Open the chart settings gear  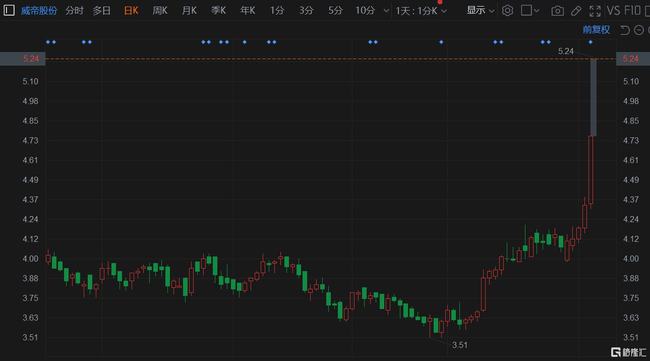[x=507, y=10]
